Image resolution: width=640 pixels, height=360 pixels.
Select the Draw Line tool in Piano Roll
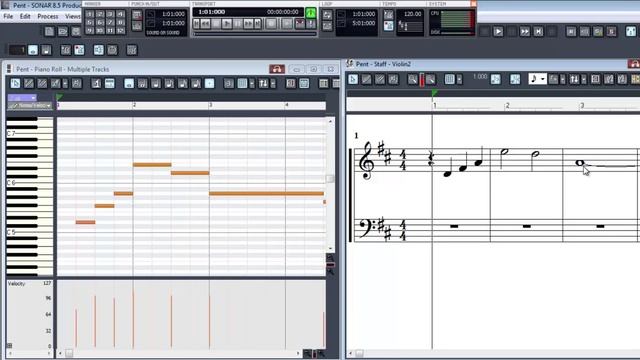[42, 83]
